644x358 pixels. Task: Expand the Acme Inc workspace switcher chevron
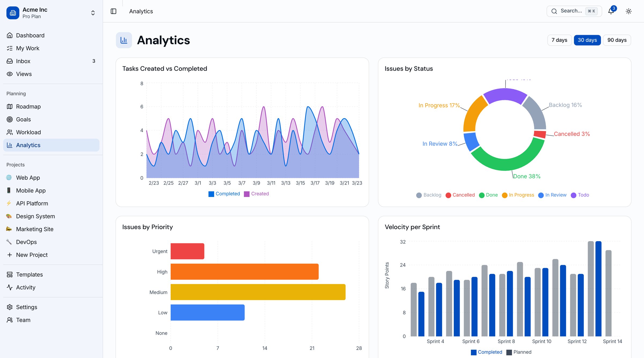pos(93,13)
